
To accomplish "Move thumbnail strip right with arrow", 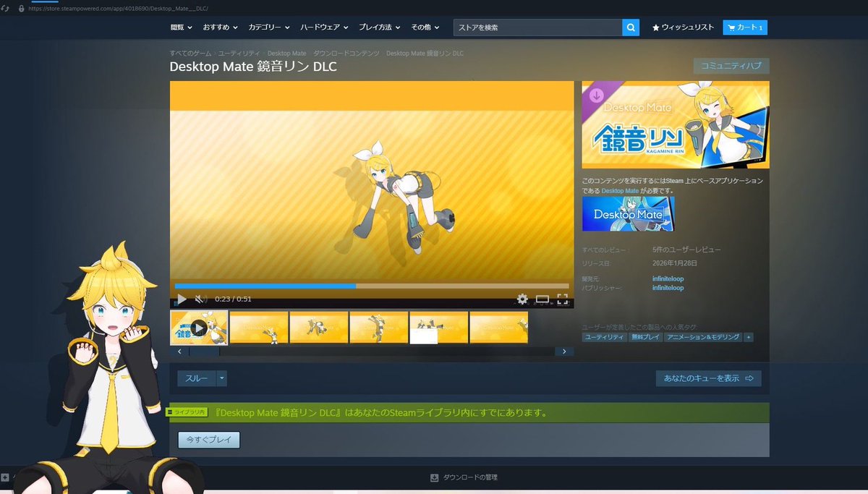I will click(564, 352).
